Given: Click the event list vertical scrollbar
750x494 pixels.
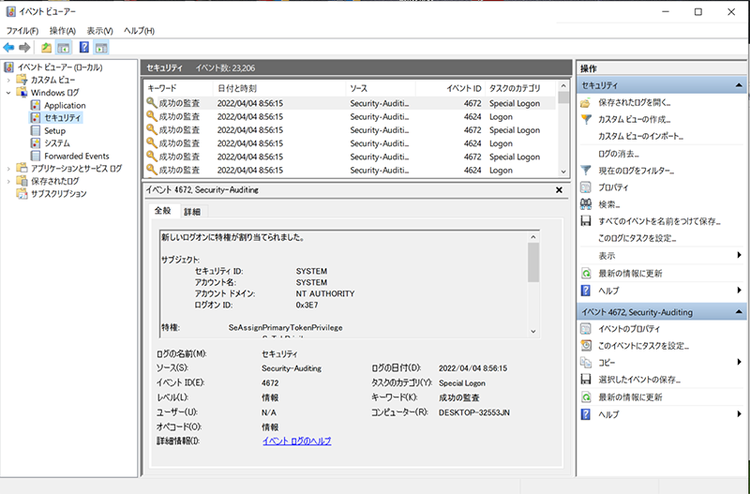Looking at the screenshot, I should click(x=563, y=129).
